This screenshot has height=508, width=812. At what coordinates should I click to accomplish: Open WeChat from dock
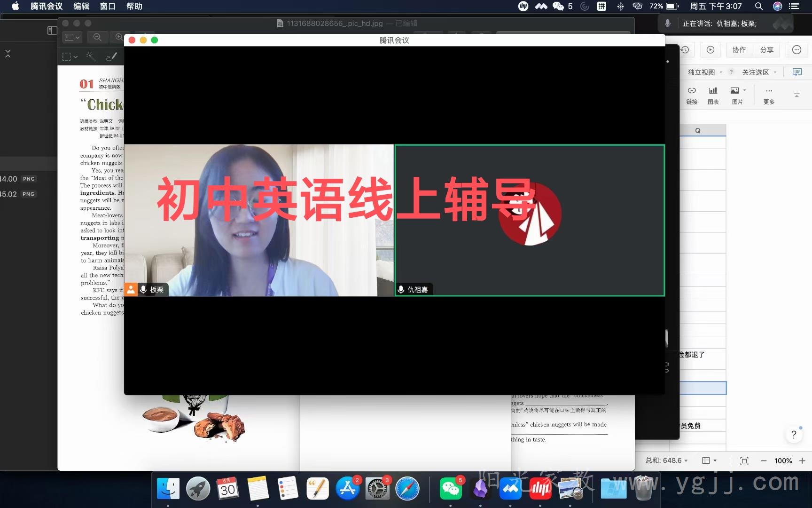tap(451, 489)
